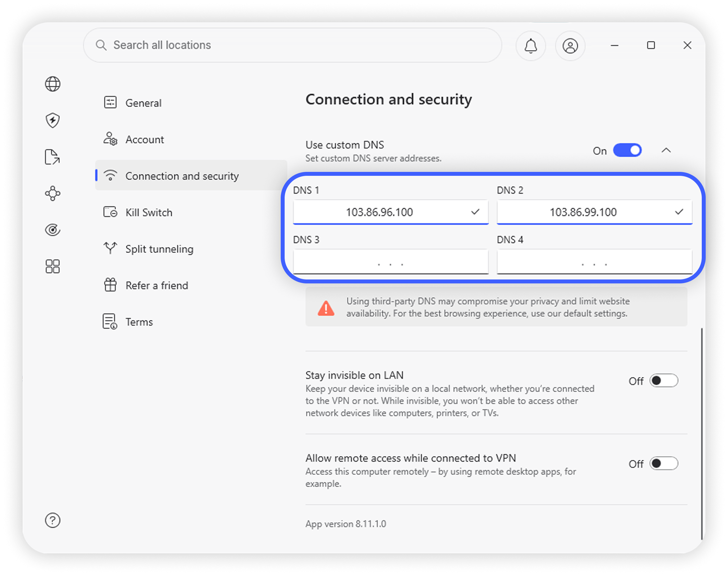The height and width of the screenshot is (576, 728).
Task: Collapse the custom DNS section chevron
Action: point(666,151)
